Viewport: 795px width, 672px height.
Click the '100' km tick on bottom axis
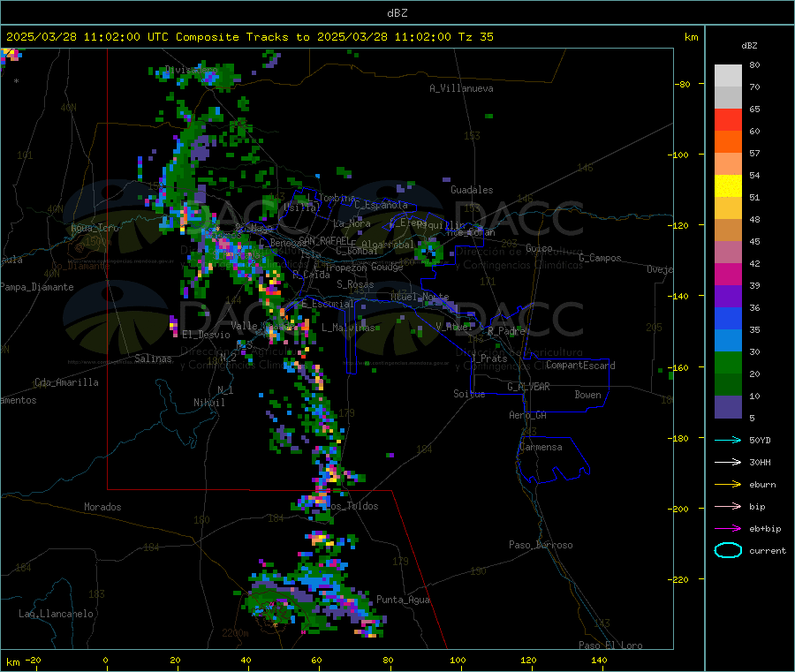(x=458, y=660)
